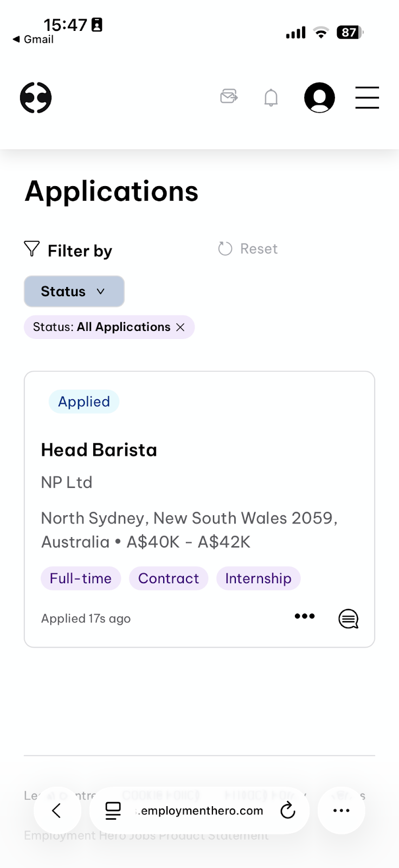Open the three-dot options on application card
This screenshot has height=868, width=399.
click(305, 616)
